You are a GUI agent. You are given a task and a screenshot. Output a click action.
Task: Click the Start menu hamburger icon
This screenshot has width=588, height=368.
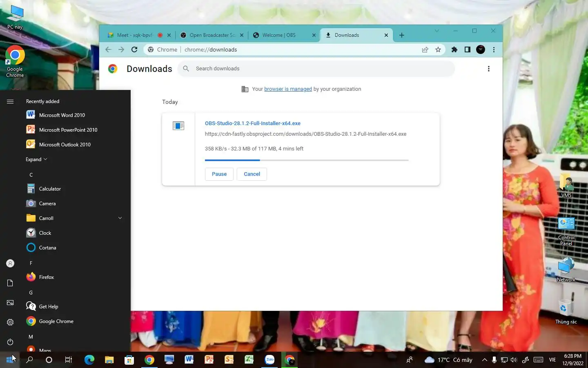click(10, 101)
